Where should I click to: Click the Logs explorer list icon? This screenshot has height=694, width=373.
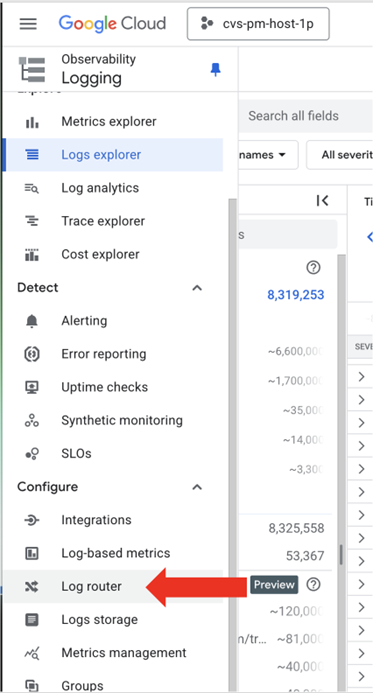point(32,154)
